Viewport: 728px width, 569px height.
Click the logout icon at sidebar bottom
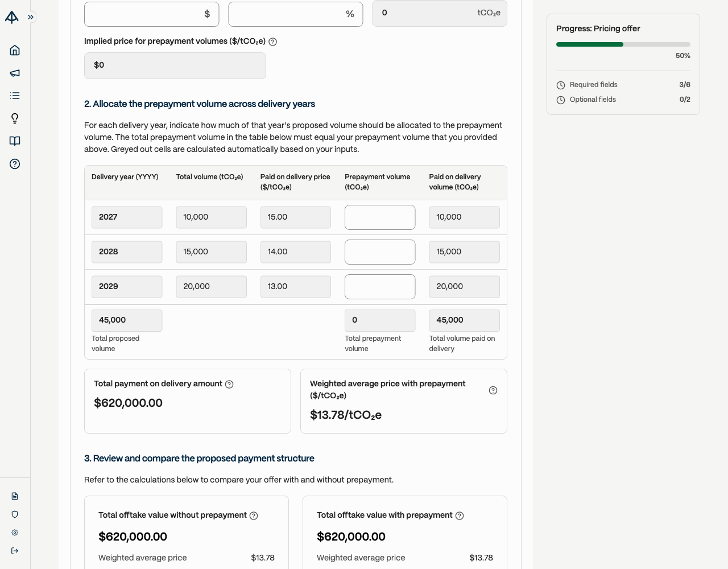[15, 551]
